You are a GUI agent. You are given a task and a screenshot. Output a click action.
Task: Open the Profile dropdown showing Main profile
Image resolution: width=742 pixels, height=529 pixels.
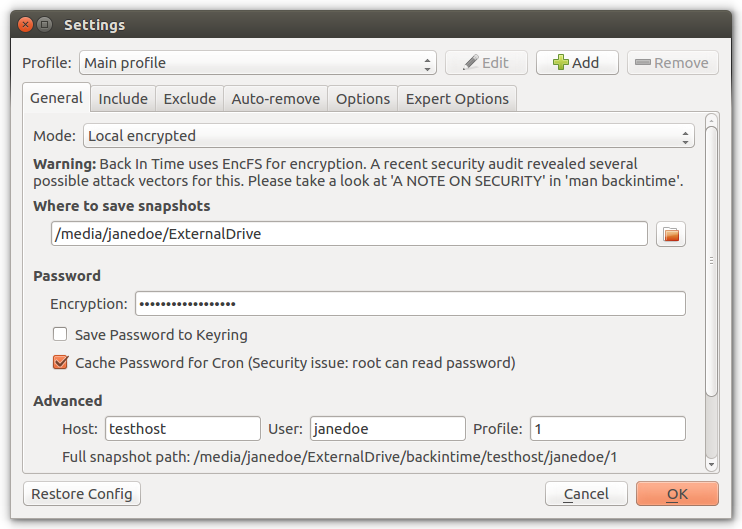click(258, 62)
